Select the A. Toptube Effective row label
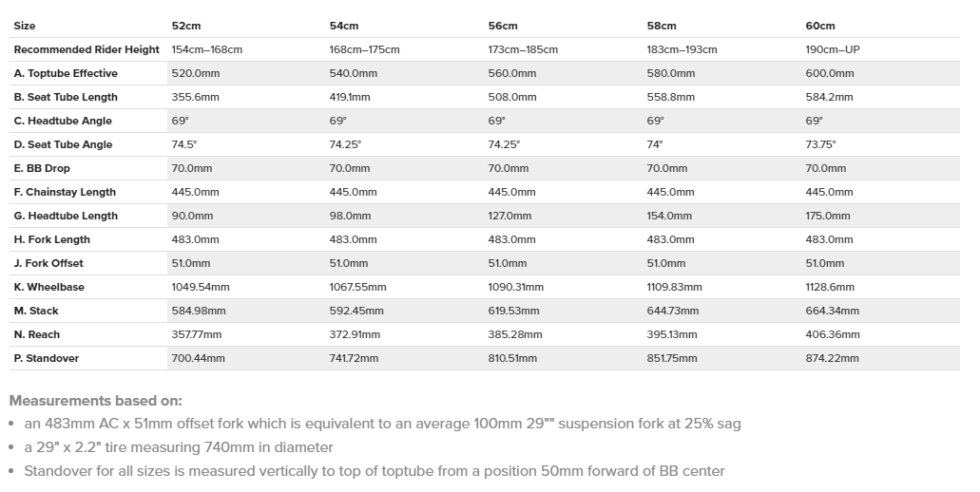The image size is (980, 492). click(x=66, y=73)
